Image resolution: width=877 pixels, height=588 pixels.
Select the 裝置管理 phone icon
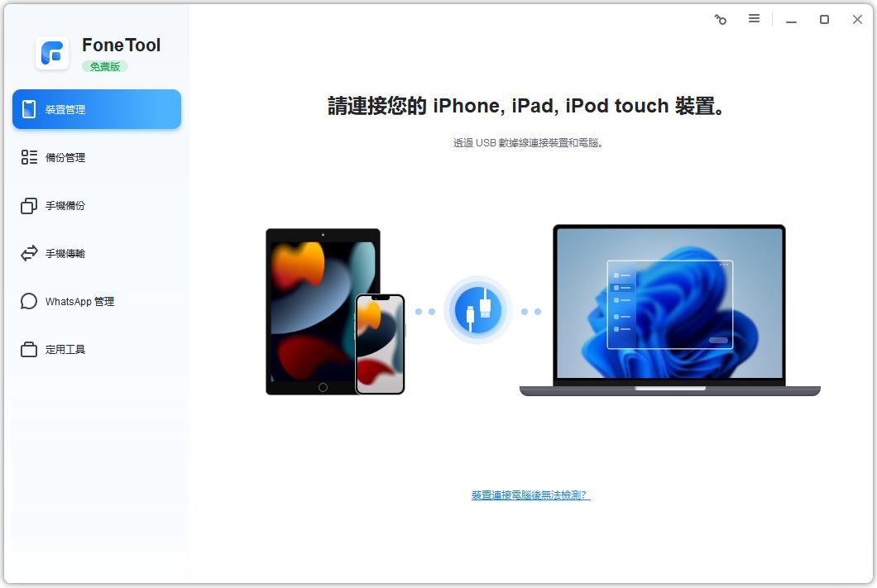[28, 109]
